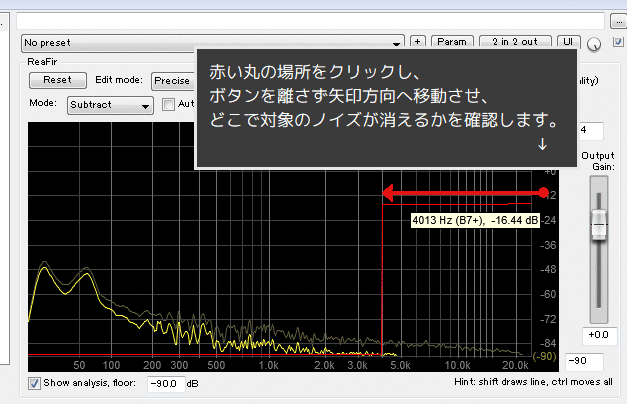
Task: Toggle the plugin bypass checkbox
Action: pyautogui.click(x=617, y=42)
